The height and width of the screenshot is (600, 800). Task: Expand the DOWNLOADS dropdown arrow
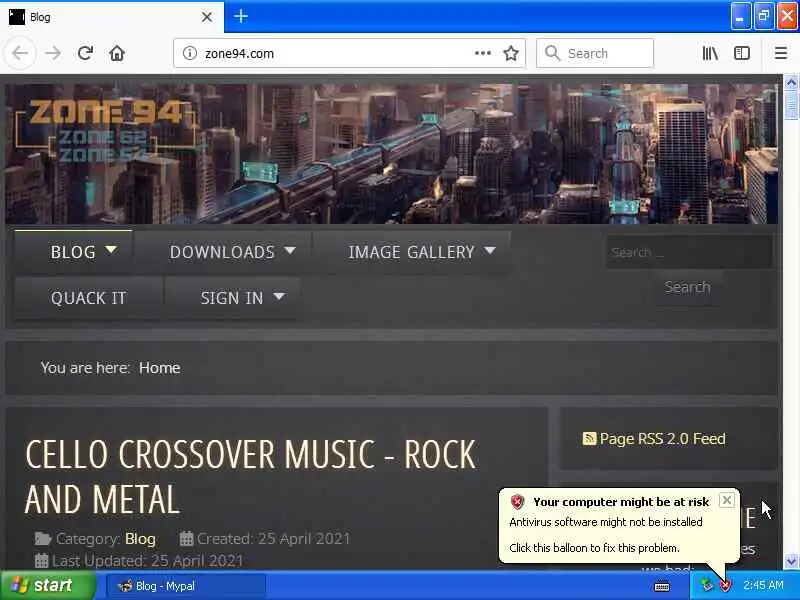tap(290, 251)
